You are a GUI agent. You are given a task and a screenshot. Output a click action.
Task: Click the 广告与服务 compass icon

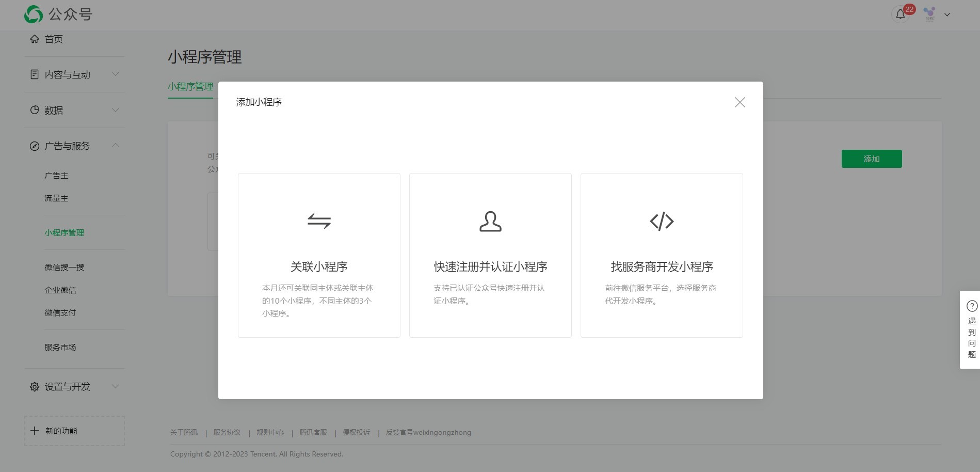34,146
